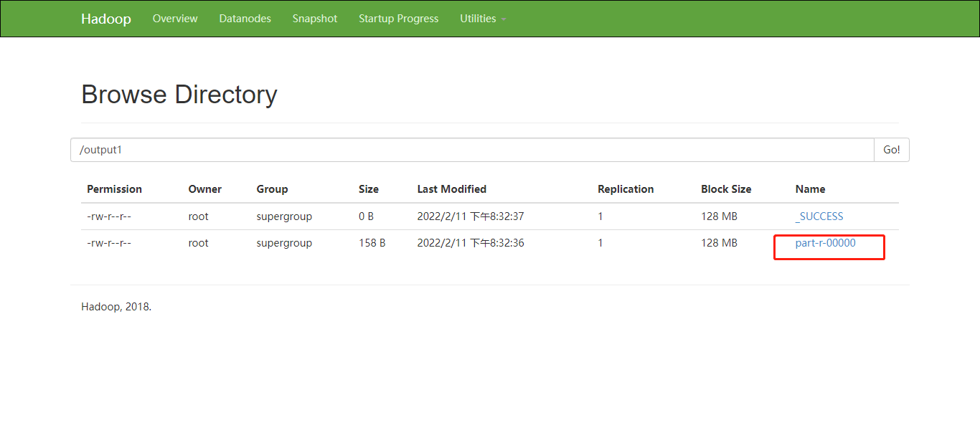
Task: Click the Size column header
Action: [x=368, y=189]
